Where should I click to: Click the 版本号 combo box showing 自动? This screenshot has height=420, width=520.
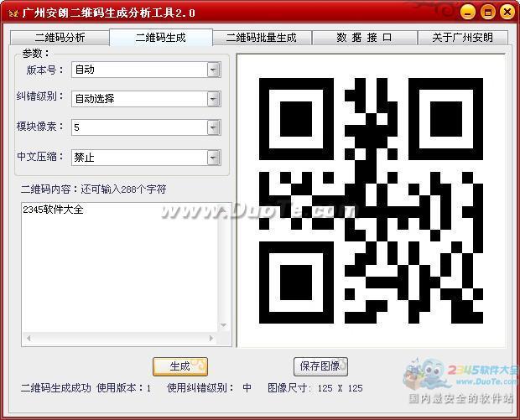146,70
